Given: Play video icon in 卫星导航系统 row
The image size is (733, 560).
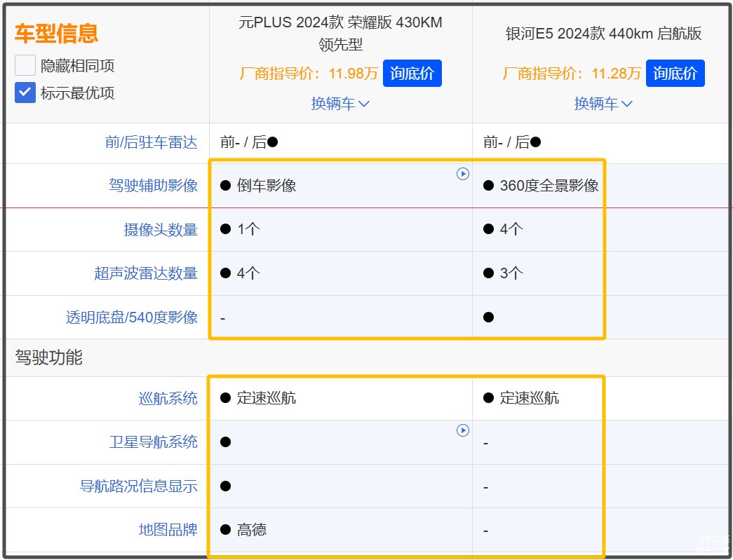Looking at the screenshot, I should pyautogui.click(x=463, y=430).
